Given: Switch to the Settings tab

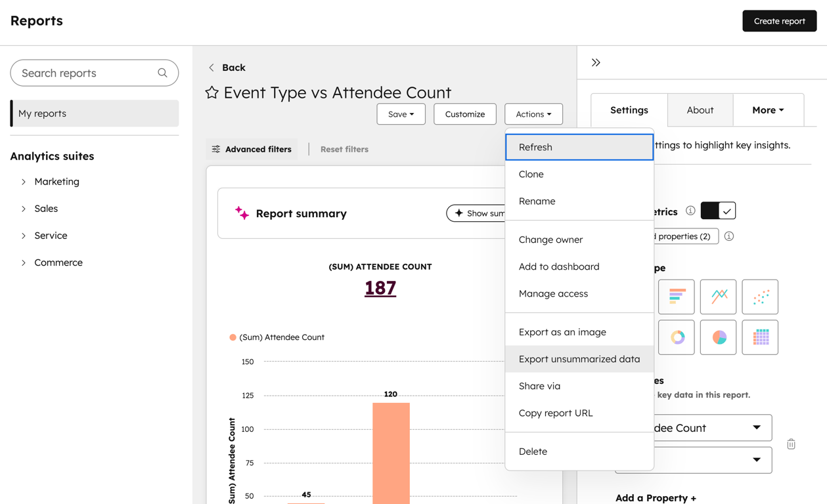Looking at the screenshot, I should 629,110.
